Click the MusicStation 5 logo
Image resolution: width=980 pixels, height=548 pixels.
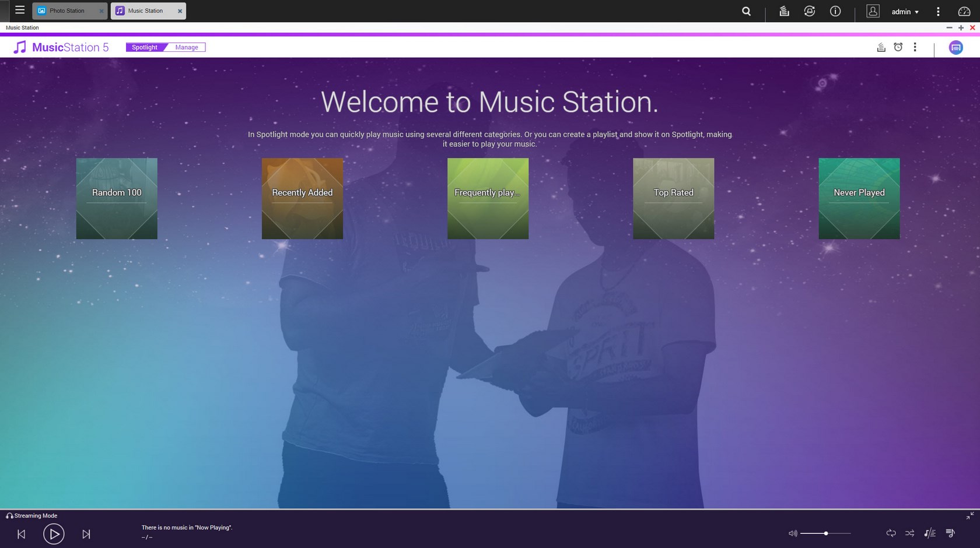pyautogui.click(x=61, y=47)
